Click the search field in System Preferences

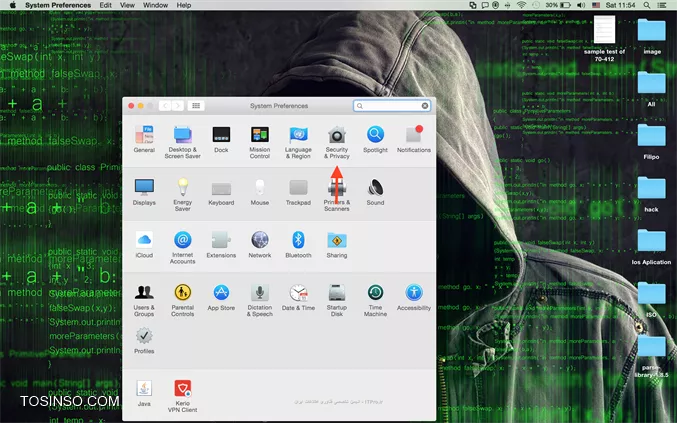(x=392, y=106)
